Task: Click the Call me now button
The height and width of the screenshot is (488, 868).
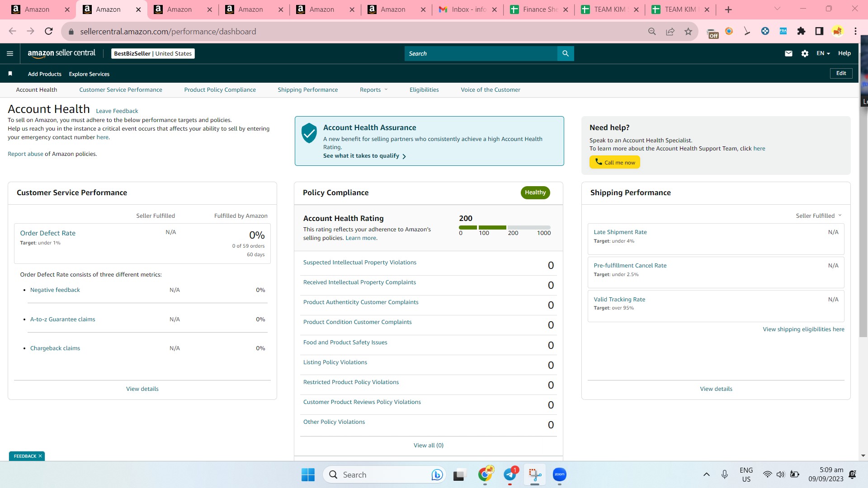Action: tap(614, 162)
